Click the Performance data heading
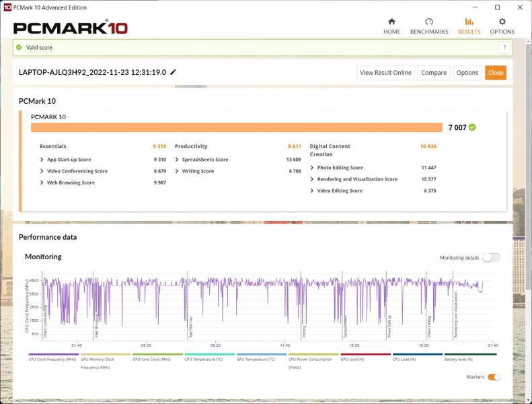 [48, 237]
